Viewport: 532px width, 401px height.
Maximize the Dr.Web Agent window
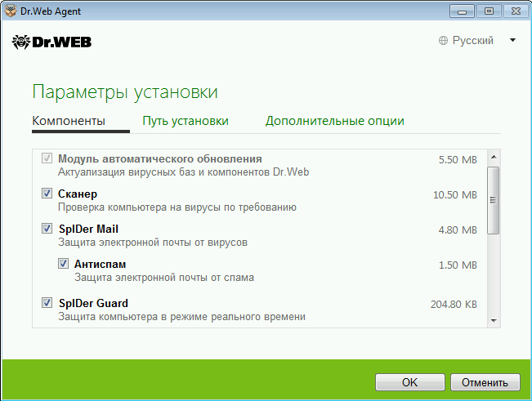[x=489, y=11]
